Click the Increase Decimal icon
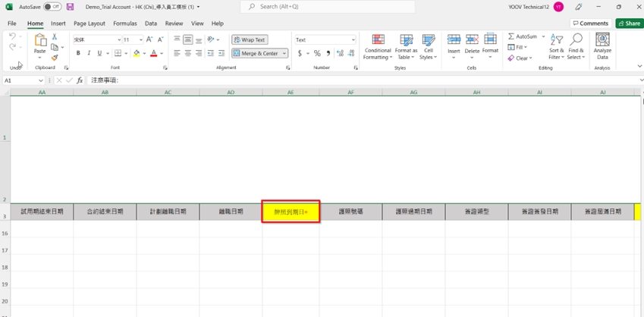 (x=340, y=54)
